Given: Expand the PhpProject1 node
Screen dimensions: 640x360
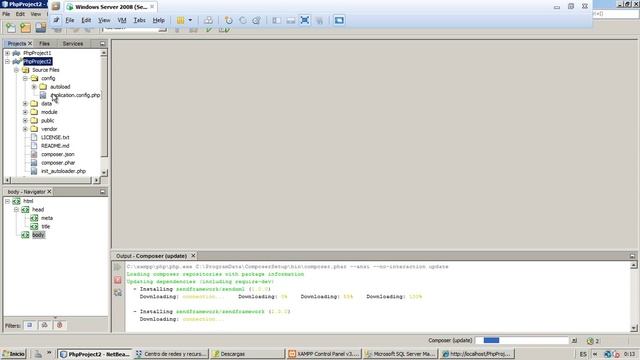Looking at the screenshot, I should click(7, 53).
